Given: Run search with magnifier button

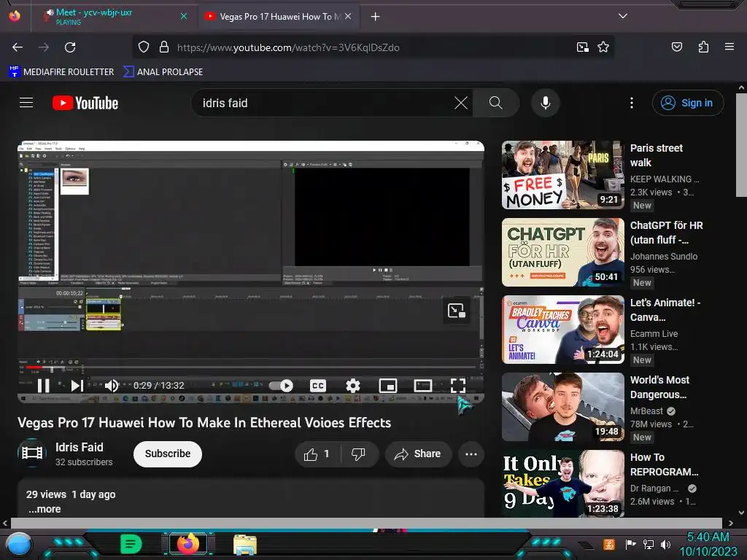Looking at the screenshot, I should pyautogui.click(x=496, y=103).
